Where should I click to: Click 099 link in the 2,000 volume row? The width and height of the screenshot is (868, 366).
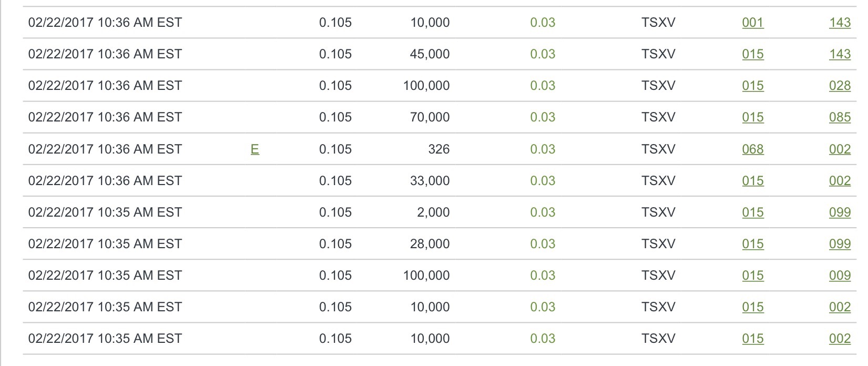click(x=840, y=212)
